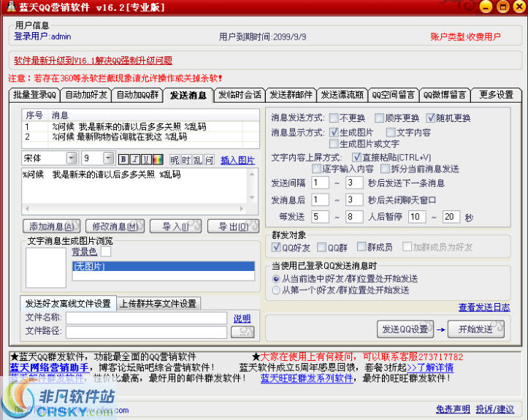Screen dimensions: 528x420
Task: Click 导入(I) button
Action: tap(175, 226)
